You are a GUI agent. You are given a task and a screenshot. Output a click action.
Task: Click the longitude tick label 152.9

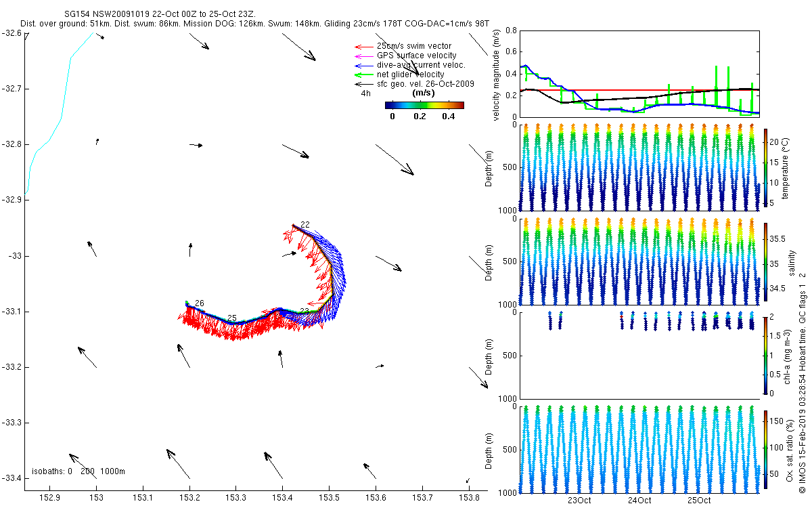point(49,498)
